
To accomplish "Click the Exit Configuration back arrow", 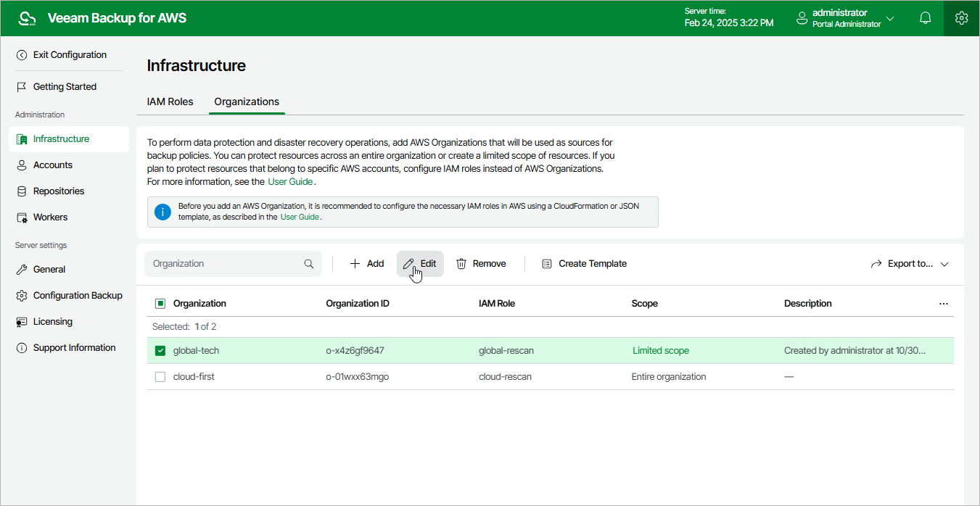I will 22,55.
